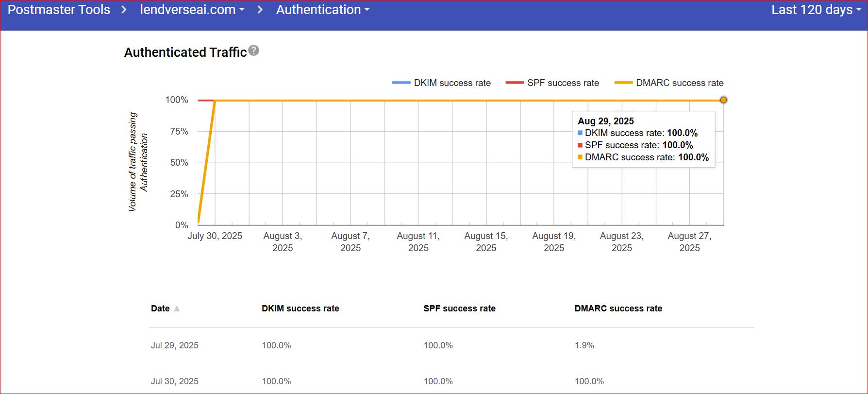Click the Aug 29 data point marker

(x=723, y=100)
